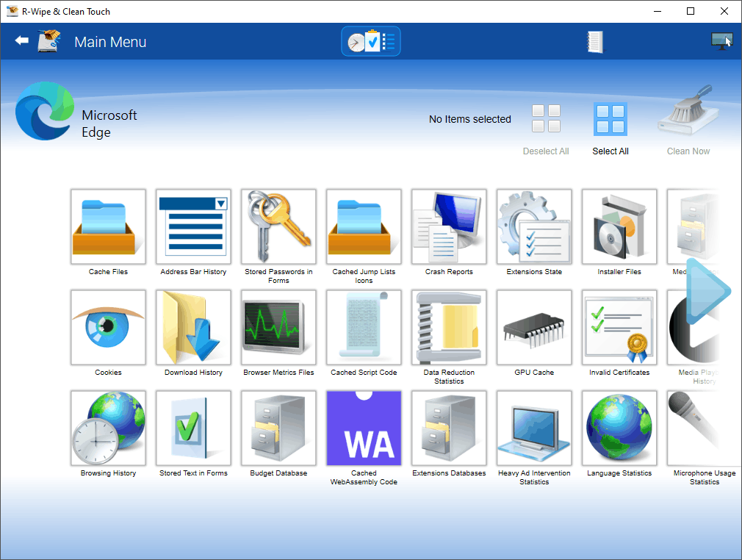Select Cached Jump Lists Icons item

[x=364, y=227]
